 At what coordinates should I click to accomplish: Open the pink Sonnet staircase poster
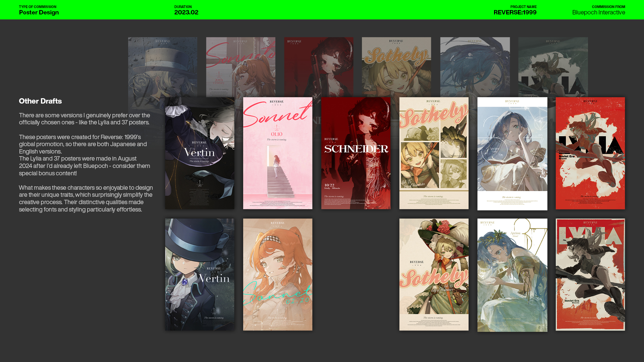pos(278,153)
